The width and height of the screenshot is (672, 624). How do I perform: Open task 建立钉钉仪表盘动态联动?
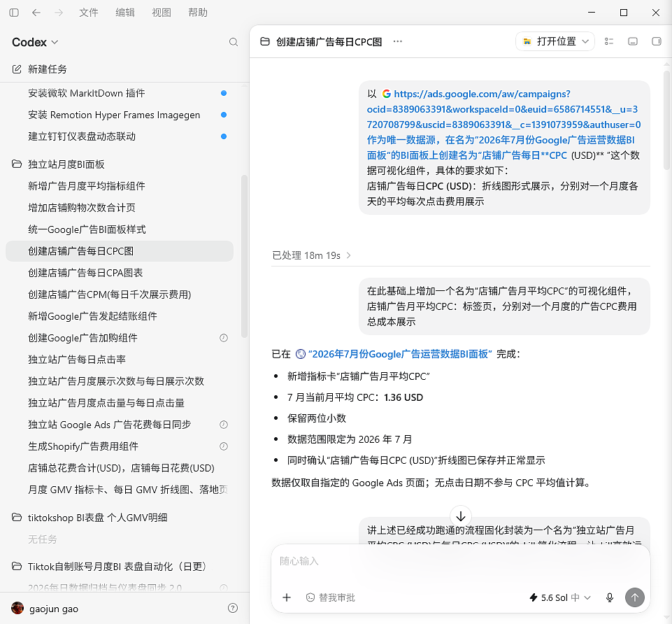(120, 136)
